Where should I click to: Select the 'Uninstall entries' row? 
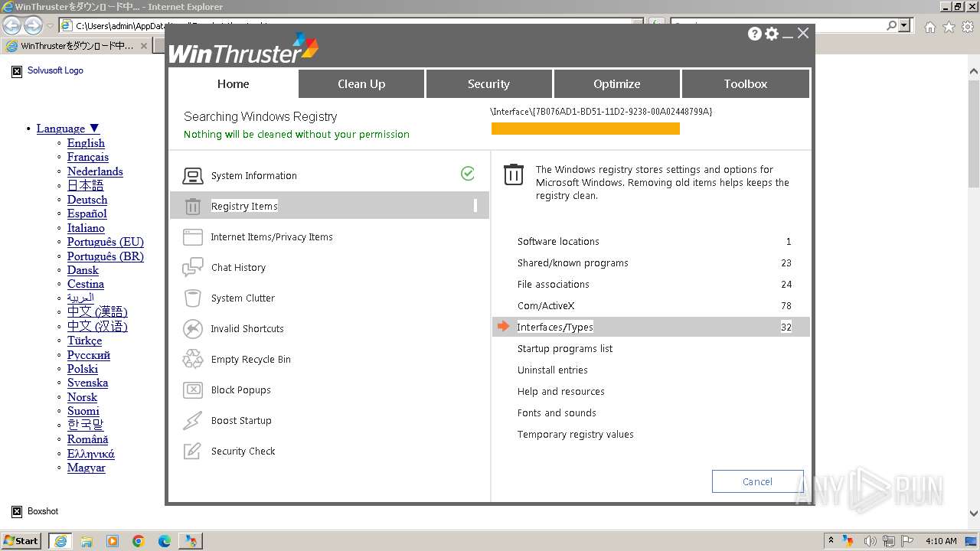pyautogui.click(x=650, y=370)
